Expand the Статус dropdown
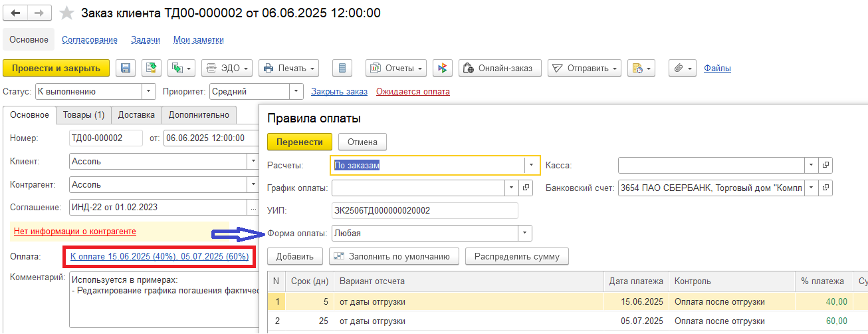 tap(148, 92)
